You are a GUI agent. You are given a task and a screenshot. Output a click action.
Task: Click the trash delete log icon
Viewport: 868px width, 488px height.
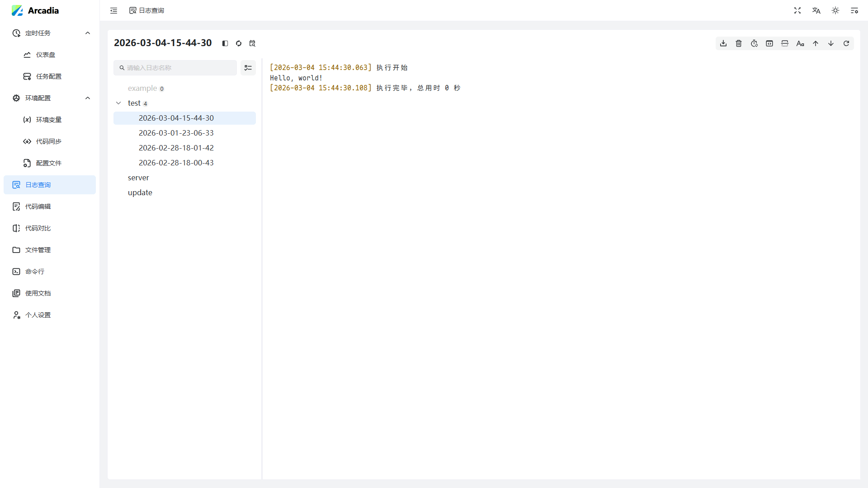pos(739,43)
